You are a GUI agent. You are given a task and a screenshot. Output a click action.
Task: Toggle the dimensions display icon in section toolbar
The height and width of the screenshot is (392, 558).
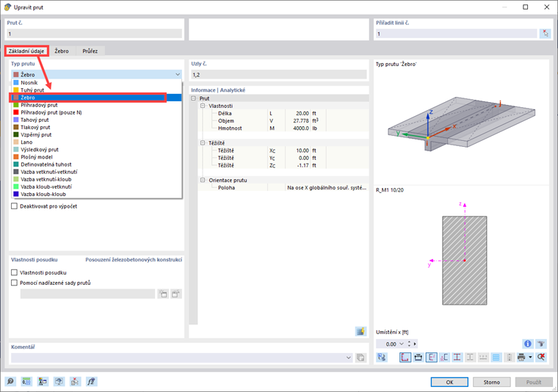click(x=418, y=357)
